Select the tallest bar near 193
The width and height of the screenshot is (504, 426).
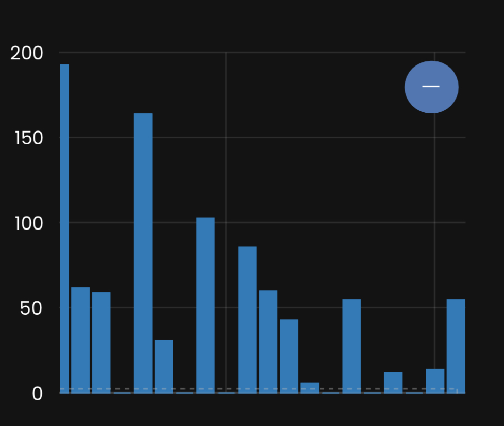click(64, 228)
